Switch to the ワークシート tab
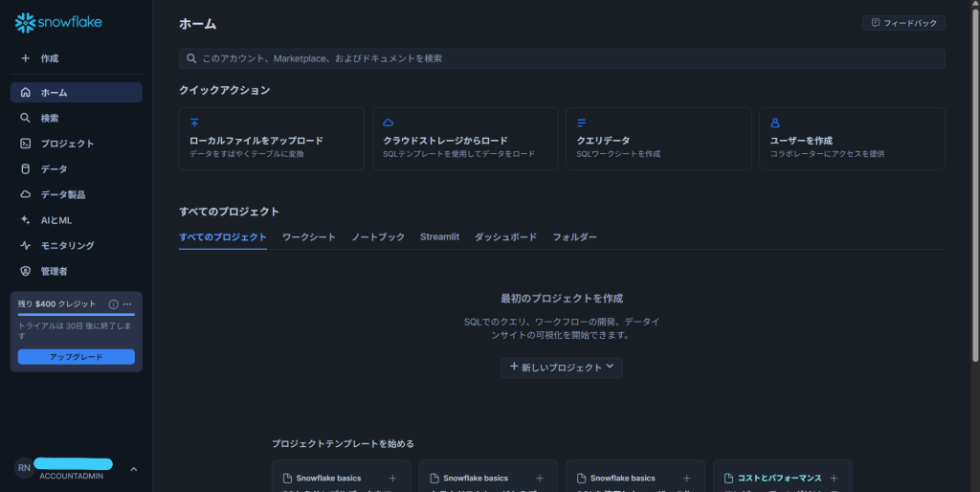The height and width of the screenshot is (492, 980). (x=309, y=237)
